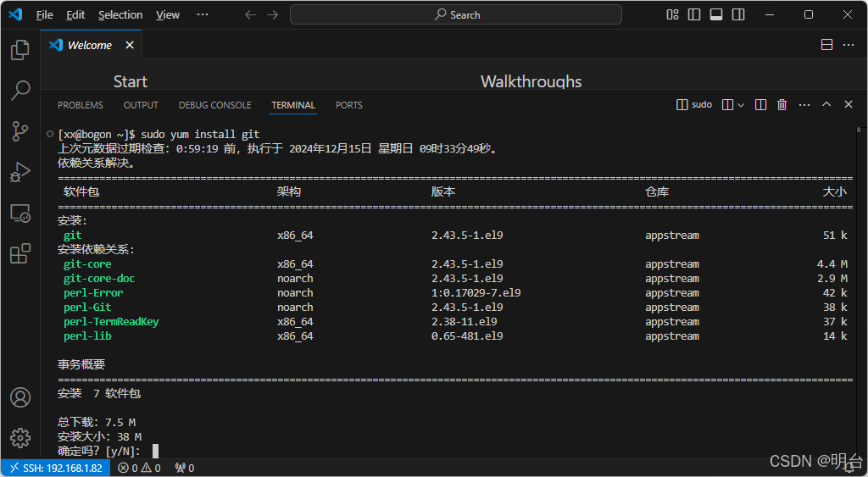The width and height of the screenshot is (868, 477).
Task: Open the Extensions view
Action: point(20,254)
